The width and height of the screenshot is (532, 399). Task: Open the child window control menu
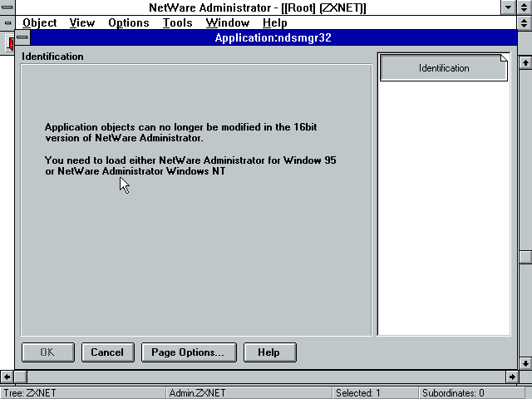coord(7,22)
